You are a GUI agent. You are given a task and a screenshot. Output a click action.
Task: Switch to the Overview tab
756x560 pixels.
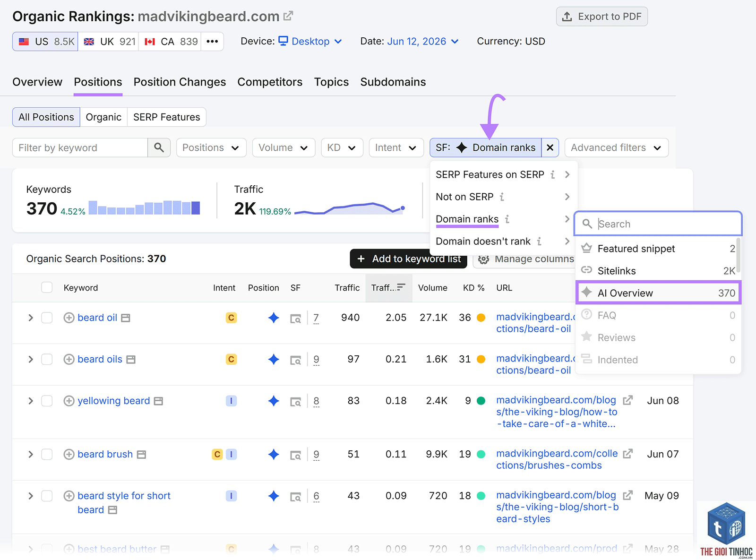point(37,82)
